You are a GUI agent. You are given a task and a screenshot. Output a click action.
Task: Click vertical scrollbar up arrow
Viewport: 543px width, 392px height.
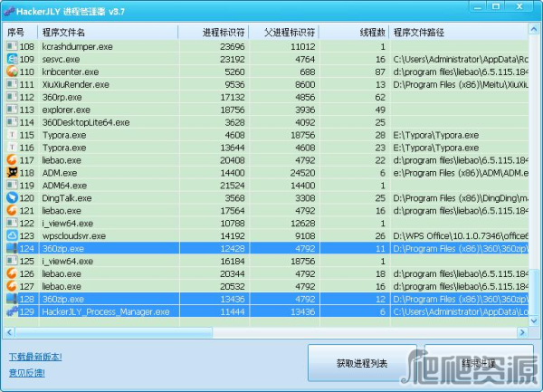coord(534,30)
